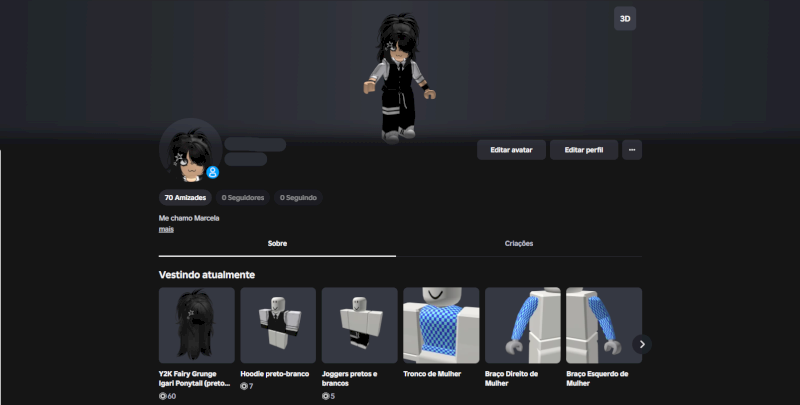Click the Joggers pretos e brancos title
800x405 pixels.
pyautogui.click(x=349, y=378)
